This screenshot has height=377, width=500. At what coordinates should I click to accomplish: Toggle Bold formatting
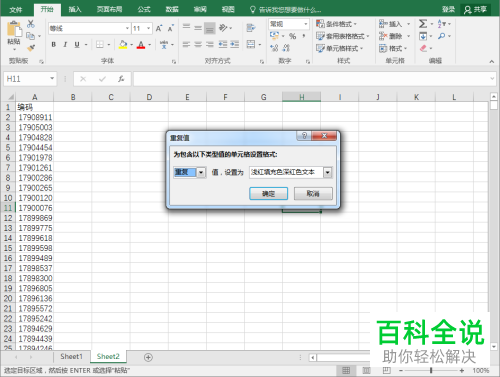pyautogui.click(x=54, y=44)
